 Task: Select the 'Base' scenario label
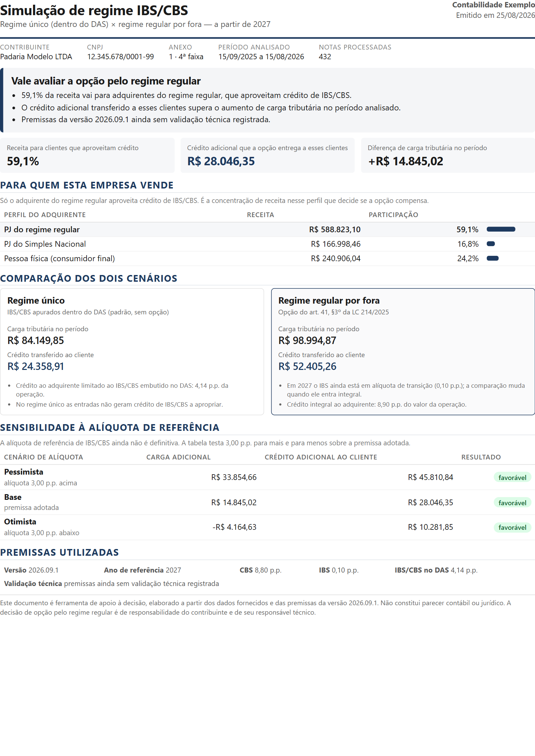click(x=13, y=497)
